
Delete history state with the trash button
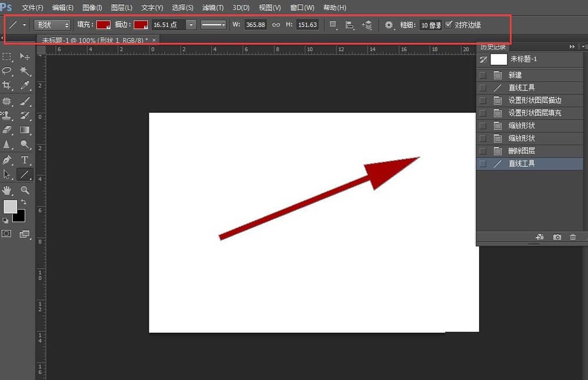click(573, 236)
